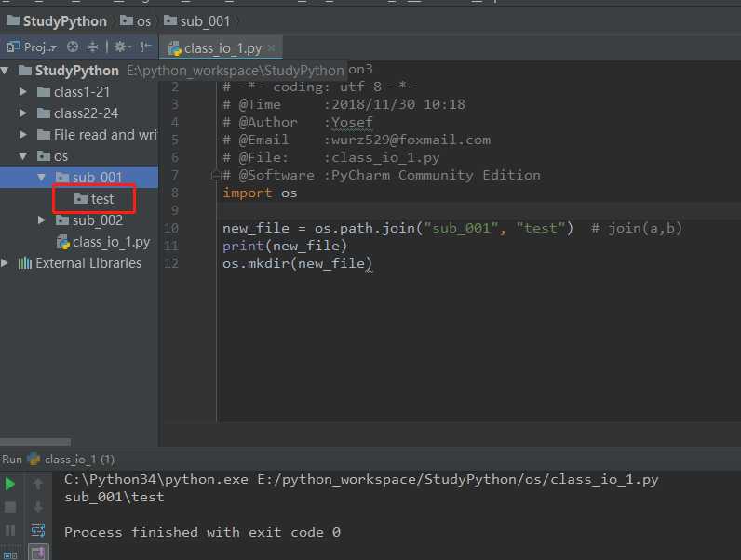Select External Libraries in project tree

[79, 263]
